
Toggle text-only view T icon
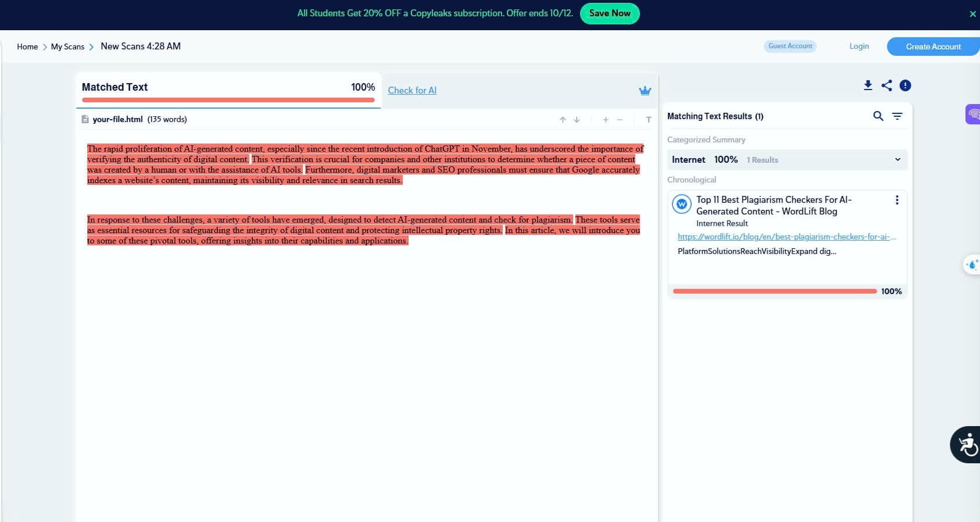pyautogui.click(x=649, y=120)
